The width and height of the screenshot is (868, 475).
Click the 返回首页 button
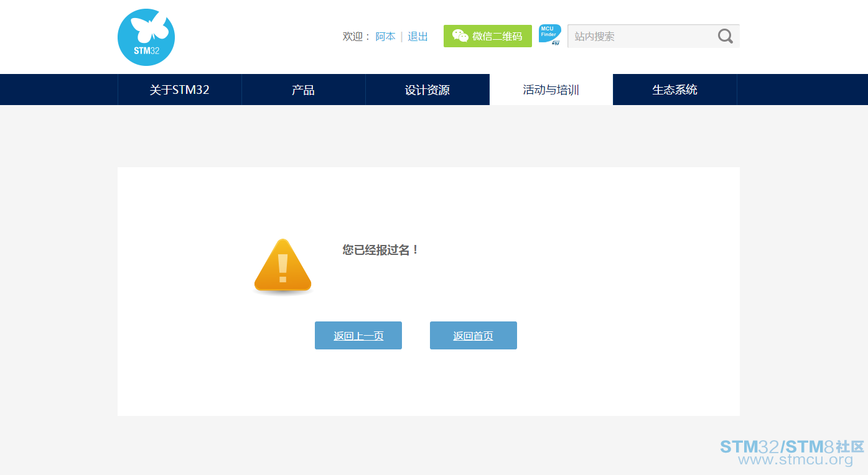(x=474, y=336)
